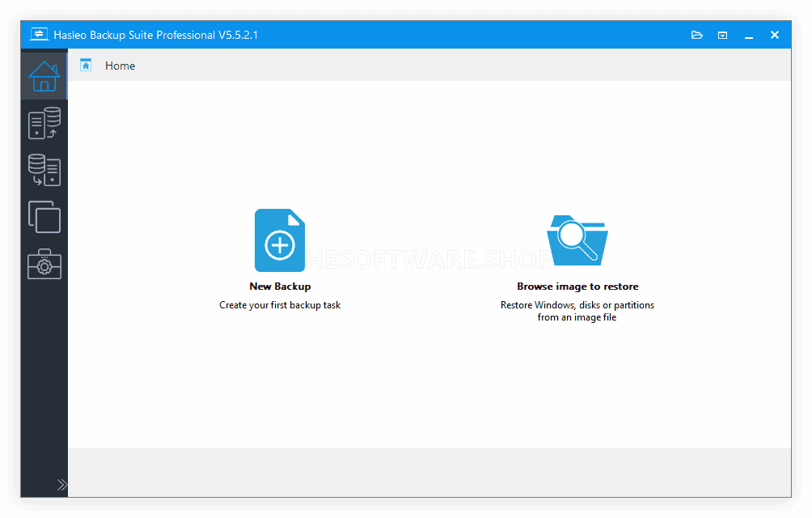Click the folder-magnifier icon for browsing images
The image size is (812, 518).
coord(577,240)
